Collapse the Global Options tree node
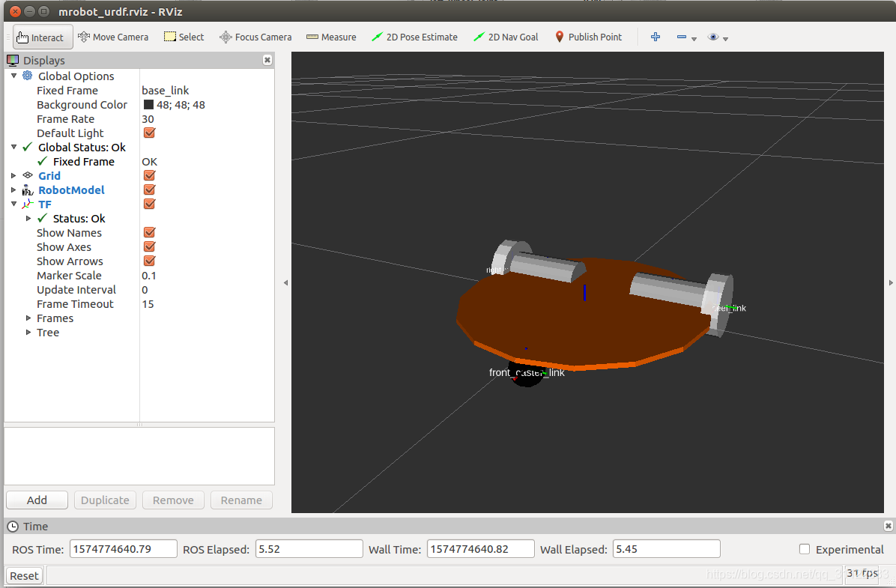Viewport: 896px width, 588px height. [x=13, y=76]
